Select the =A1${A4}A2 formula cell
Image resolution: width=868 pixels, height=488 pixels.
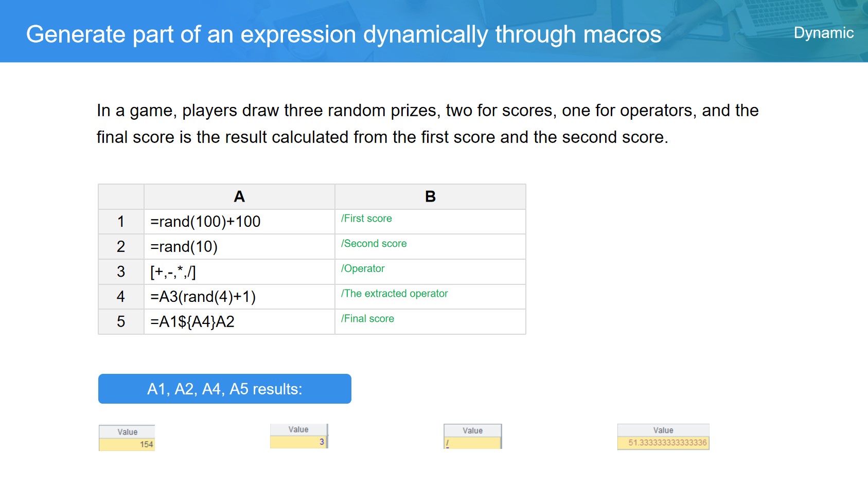tap(239, 322)
